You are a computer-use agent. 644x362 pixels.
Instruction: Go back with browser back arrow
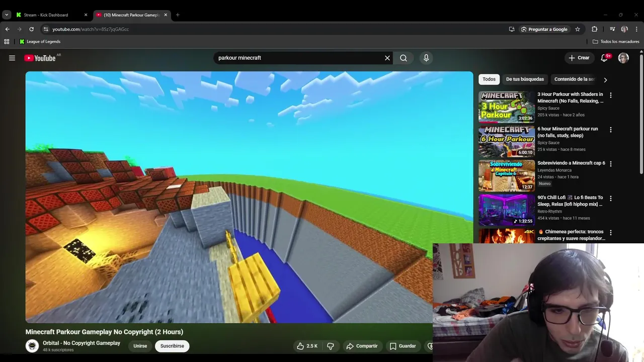(x=7, y=29)
